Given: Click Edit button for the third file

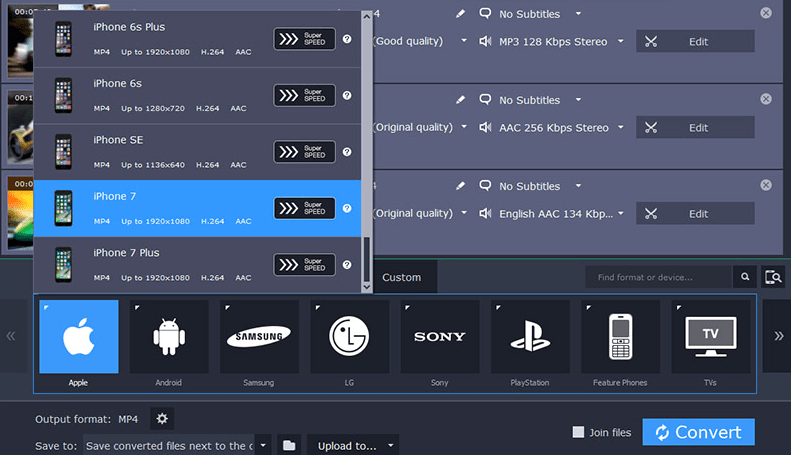Looking at the screenshot, I should pyautogui.click(x=695, y=213).
